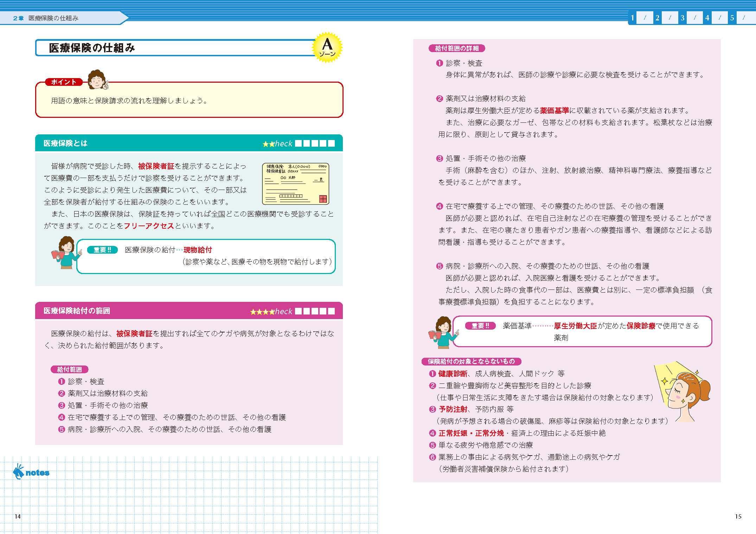Click the pink 重要!! label

480,326
